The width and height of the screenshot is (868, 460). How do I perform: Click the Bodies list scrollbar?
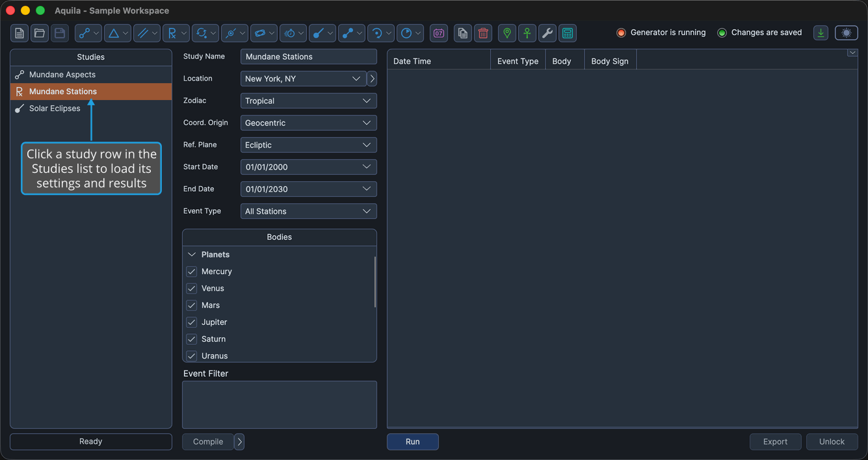tap(375, 282)
